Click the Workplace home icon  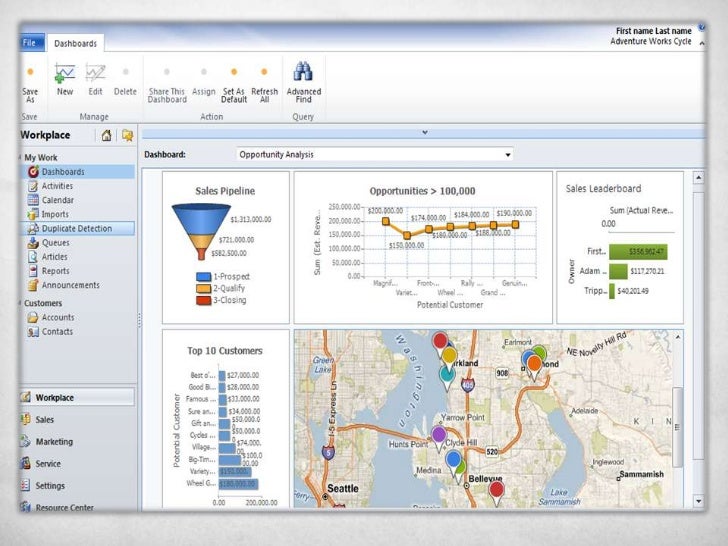106,136
